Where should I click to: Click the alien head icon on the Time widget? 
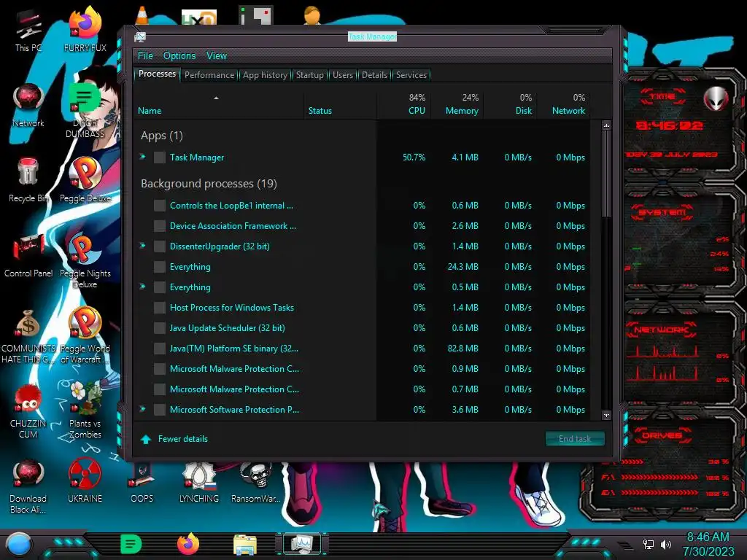pos(716,98)
